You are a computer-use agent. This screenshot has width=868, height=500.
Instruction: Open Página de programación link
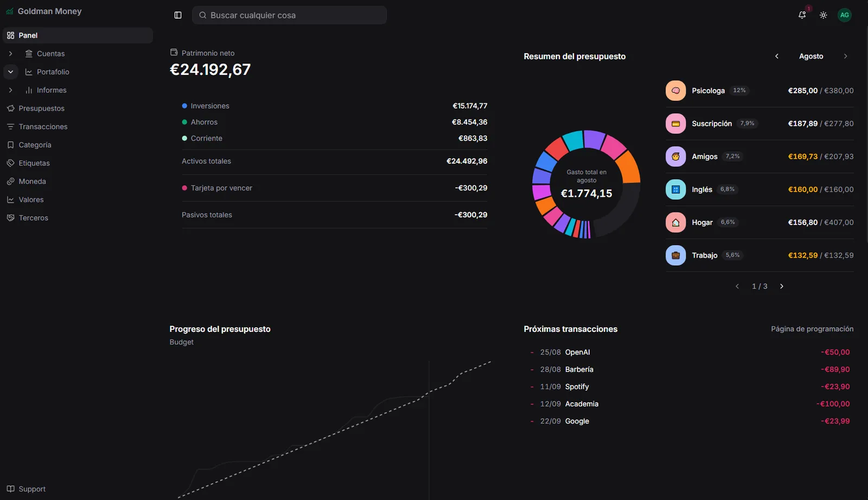[x=812, y=329]
